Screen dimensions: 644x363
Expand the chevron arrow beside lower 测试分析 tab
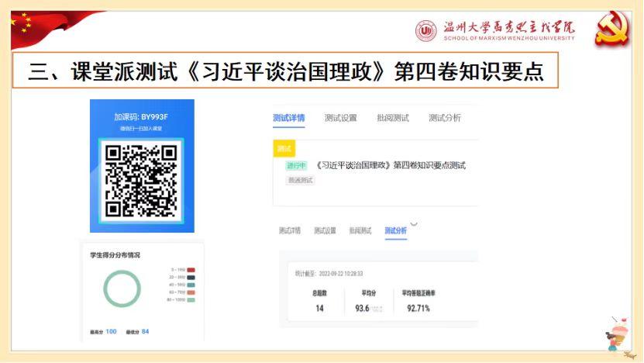click(x=414, y=225)
